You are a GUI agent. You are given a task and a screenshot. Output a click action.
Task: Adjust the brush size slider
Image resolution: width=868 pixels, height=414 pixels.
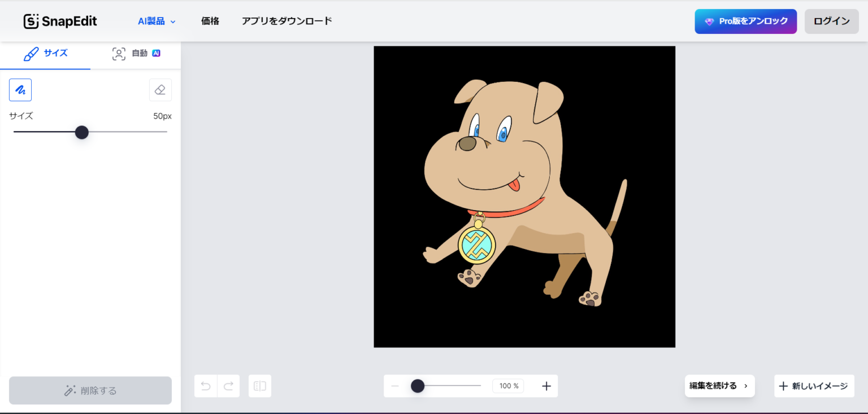coord(81,132)
